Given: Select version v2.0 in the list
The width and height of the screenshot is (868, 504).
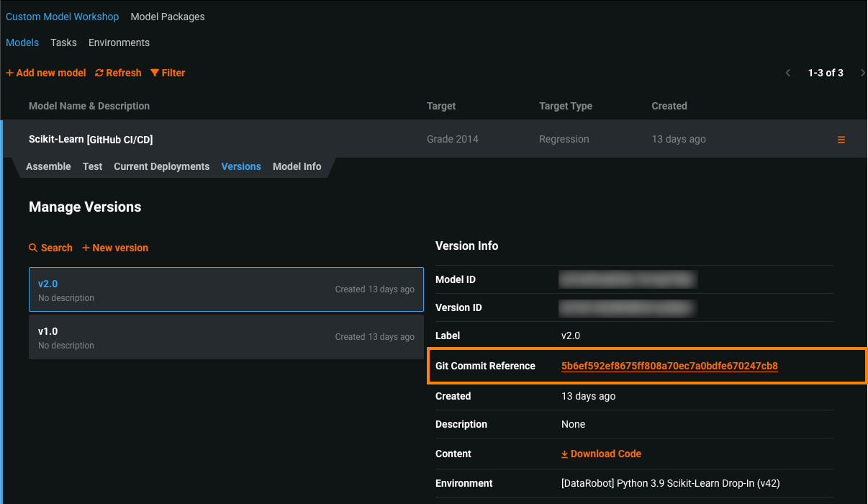Looking at the screenshot, I should 226,289.
